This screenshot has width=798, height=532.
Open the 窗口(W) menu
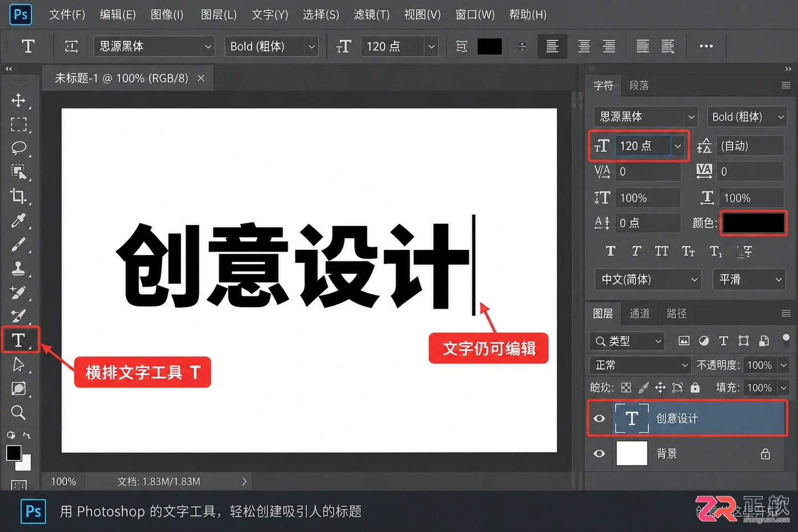[x=475, y=14]
